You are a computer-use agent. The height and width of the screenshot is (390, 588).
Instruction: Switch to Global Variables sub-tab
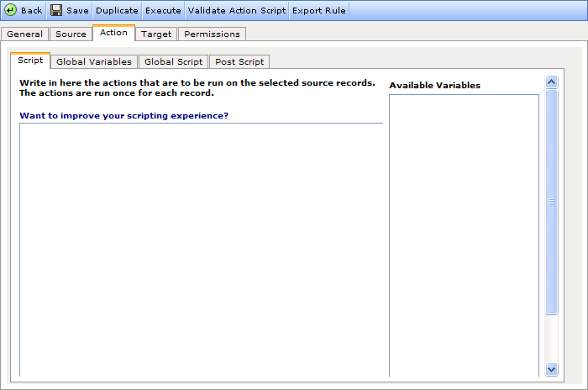[94, 61]
